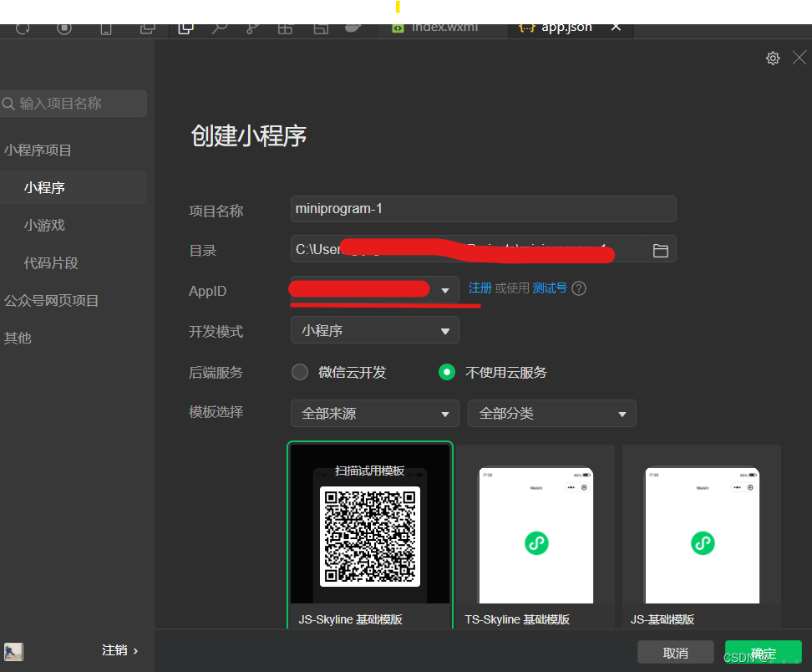Focus the 输入项目名称 search field

click(x=73, y=104)
